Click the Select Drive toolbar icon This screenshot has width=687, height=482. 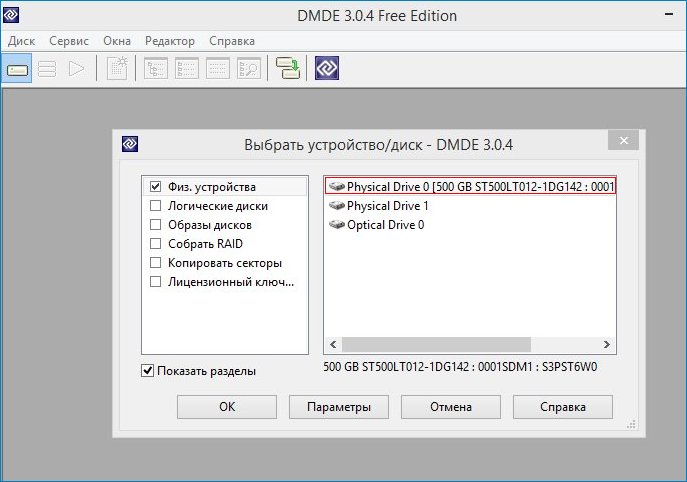17,69
